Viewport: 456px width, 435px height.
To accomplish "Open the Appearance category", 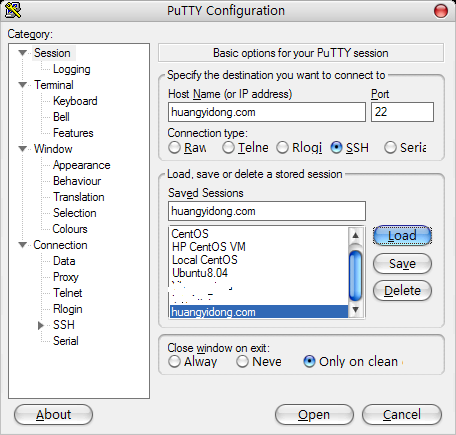I will pyautogui.click(x=82, y=165).
